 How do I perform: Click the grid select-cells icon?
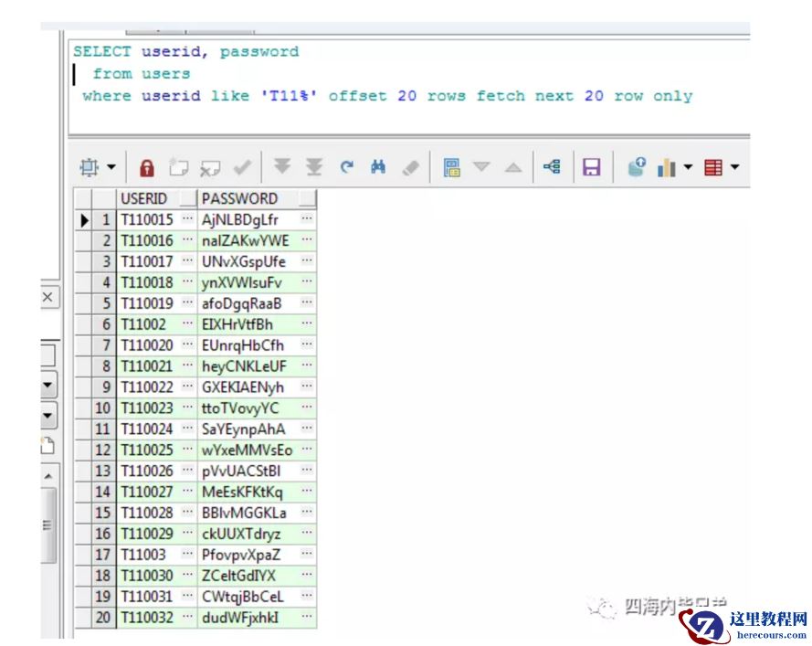[x=90, y=167]
